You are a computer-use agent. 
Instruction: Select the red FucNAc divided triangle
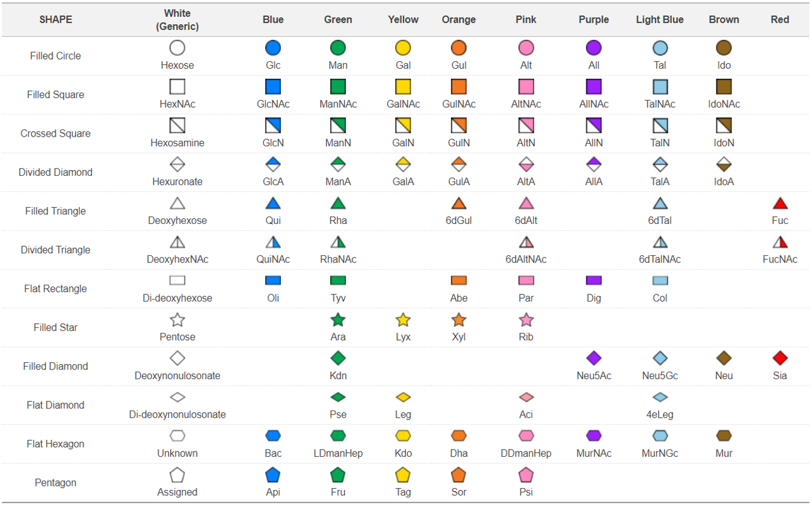tap(780, 242)
